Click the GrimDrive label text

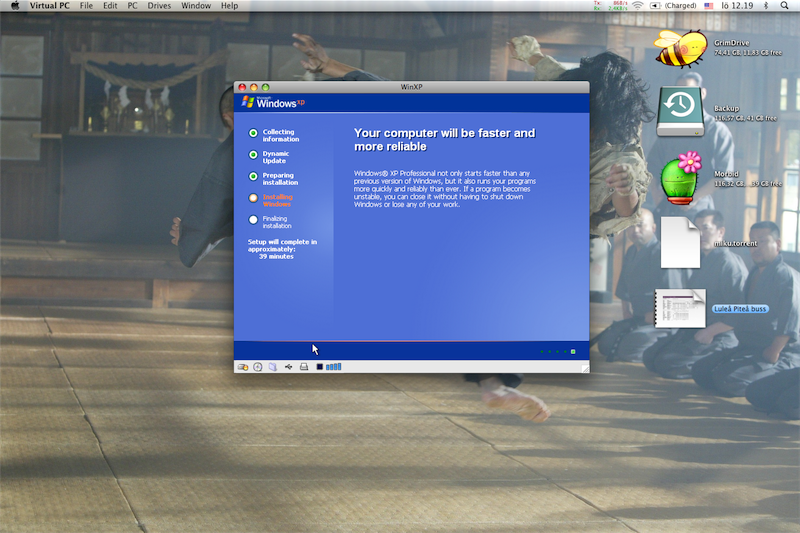pyautogui.click(x=732, y=43)
